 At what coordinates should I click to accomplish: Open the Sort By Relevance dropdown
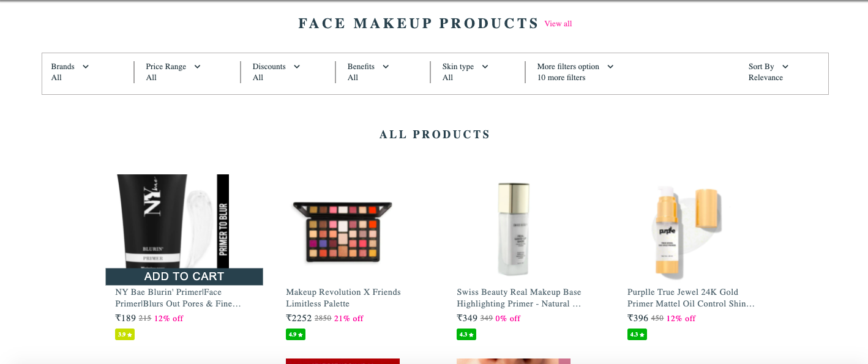pos(769,72)
